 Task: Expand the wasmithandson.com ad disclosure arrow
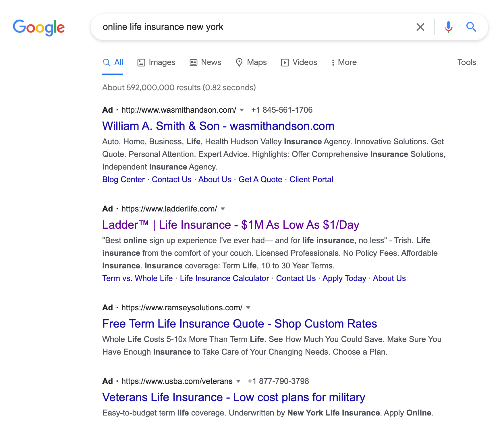pyautogui.click(x=242, y=110)
